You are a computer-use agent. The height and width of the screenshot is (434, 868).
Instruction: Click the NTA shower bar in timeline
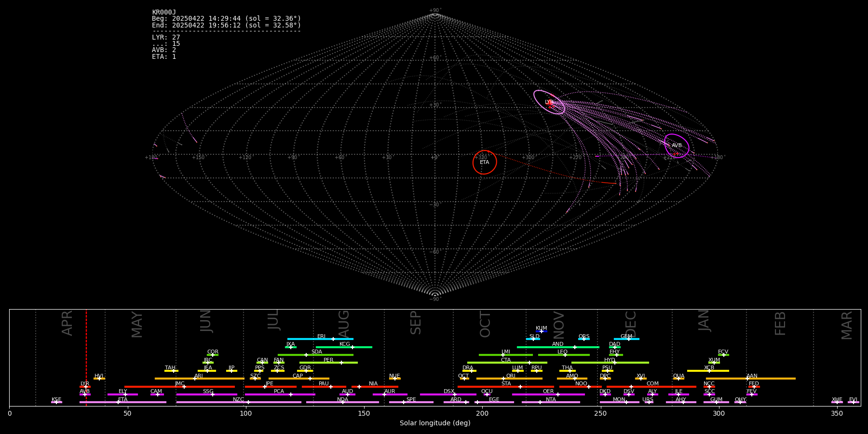pyautogui.click(x=551, y=402)
